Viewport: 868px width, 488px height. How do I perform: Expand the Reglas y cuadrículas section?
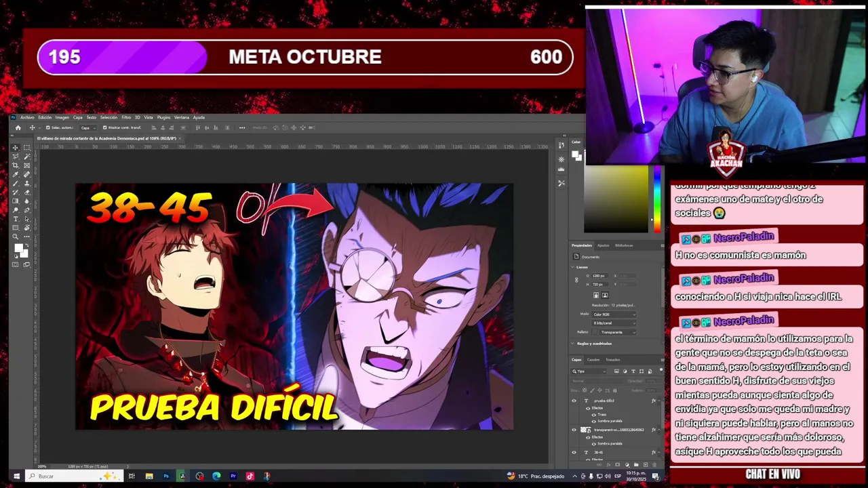point(572,343)
